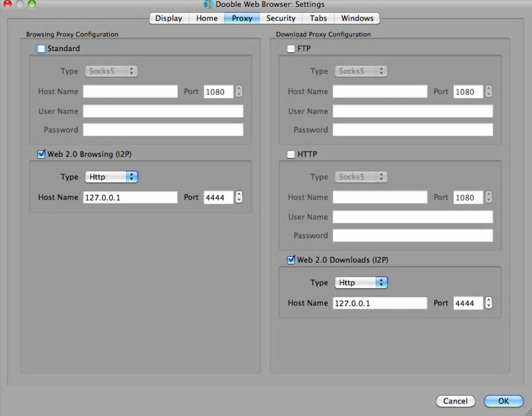Open FTP proxy Type dropdown
Screen dimensions: 532x416
tap(361, 72)
